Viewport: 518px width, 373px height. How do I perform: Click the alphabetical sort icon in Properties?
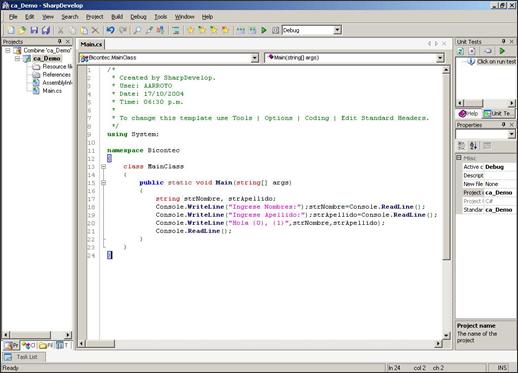[x=473, y=145]
